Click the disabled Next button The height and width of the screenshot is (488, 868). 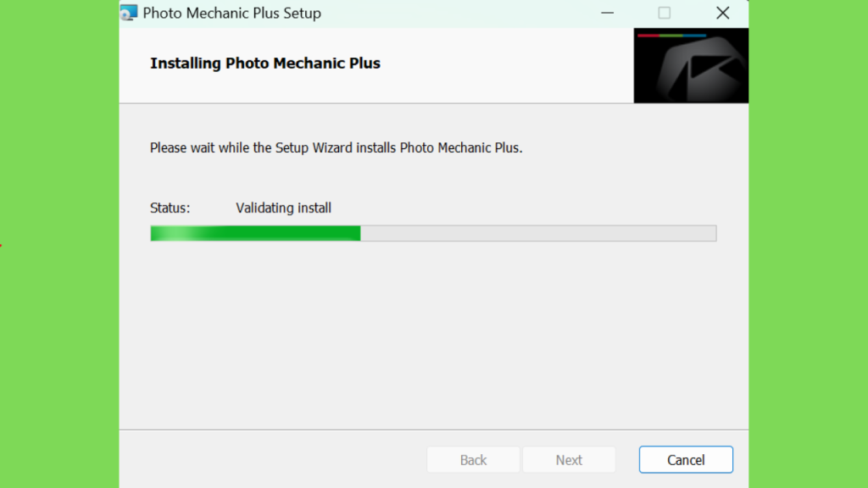[x=569, y=460]
